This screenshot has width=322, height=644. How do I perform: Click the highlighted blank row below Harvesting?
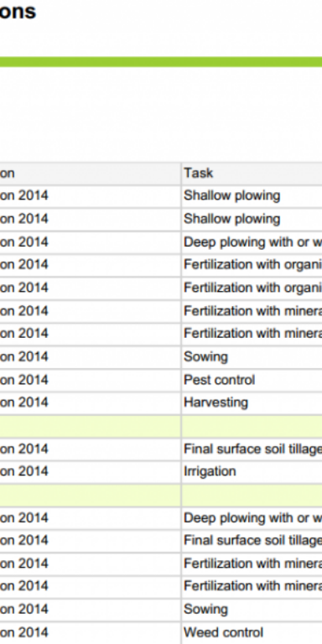(x=161, y=426)
